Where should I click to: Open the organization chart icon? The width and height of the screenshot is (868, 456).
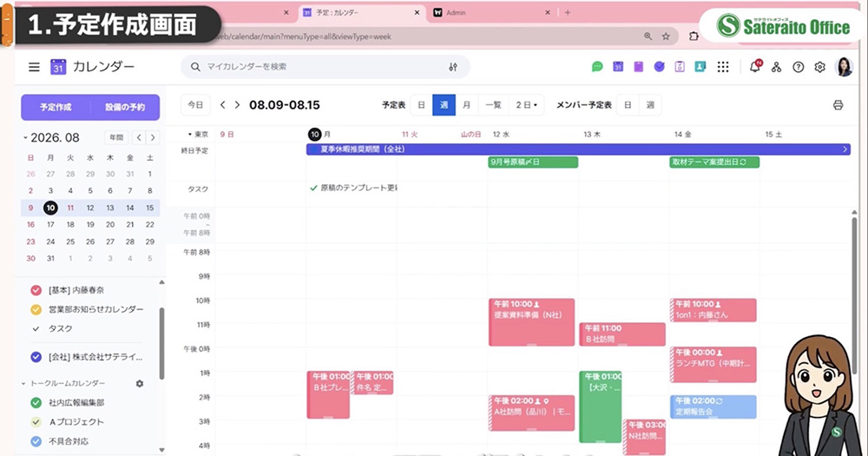click(776, 67)
